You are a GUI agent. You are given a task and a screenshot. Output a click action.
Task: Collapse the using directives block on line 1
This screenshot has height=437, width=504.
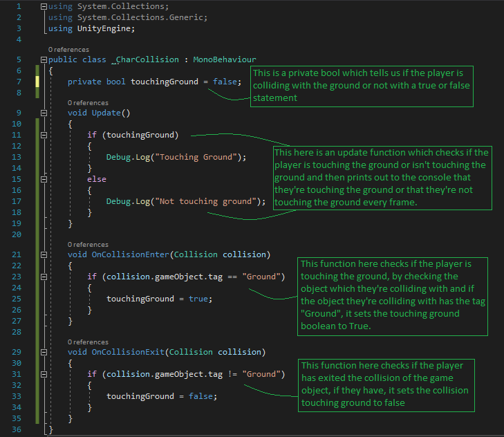click(x=45, y=6)
